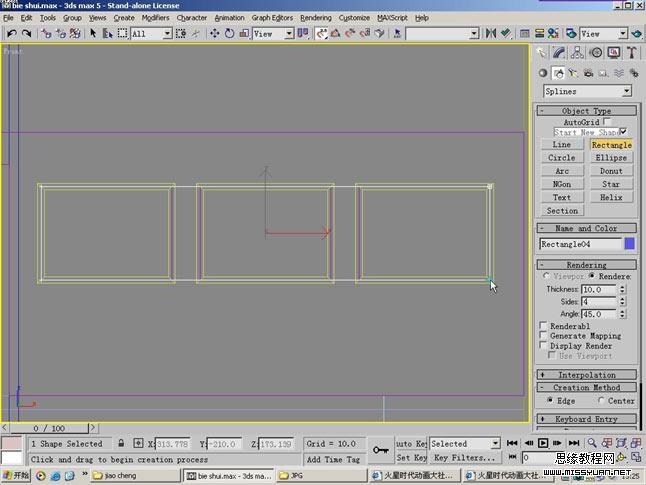This screenshot has height=485, width=646.
Task: Click the Thickness spinner arrows
Action: click(622, 289)
